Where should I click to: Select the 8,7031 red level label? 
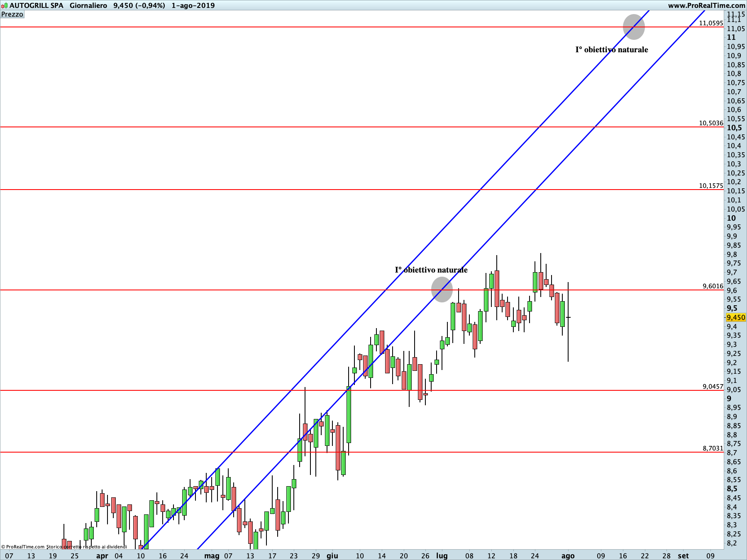click(x=713, y=448)
